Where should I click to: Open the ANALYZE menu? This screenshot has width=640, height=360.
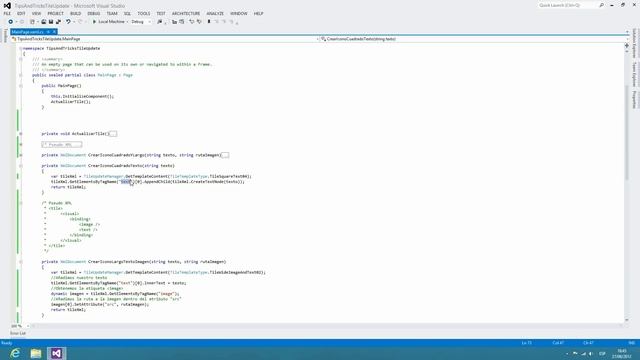pos(215,13)
